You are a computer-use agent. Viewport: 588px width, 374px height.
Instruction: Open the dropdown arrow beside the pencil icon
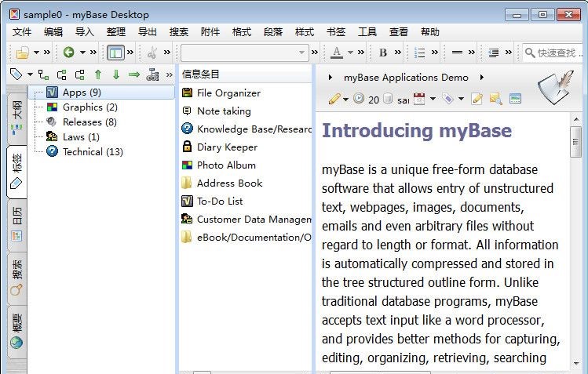[x=345, y=100]
